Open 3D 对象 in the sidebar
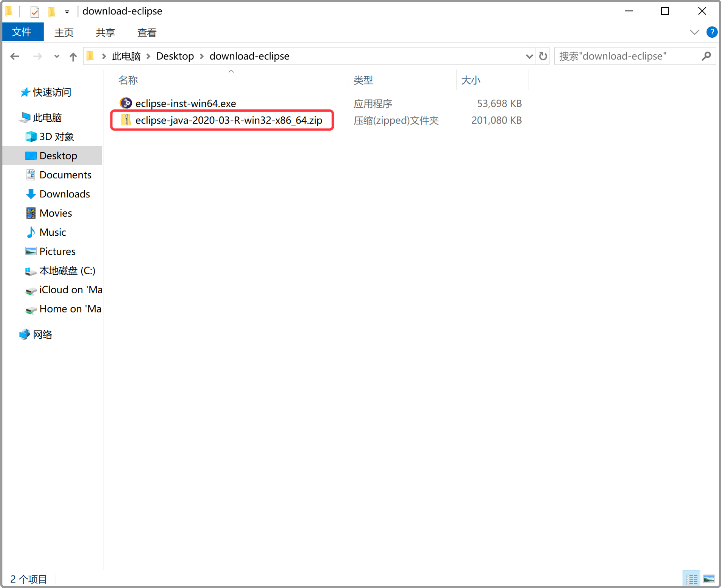 tap(56, 137)
